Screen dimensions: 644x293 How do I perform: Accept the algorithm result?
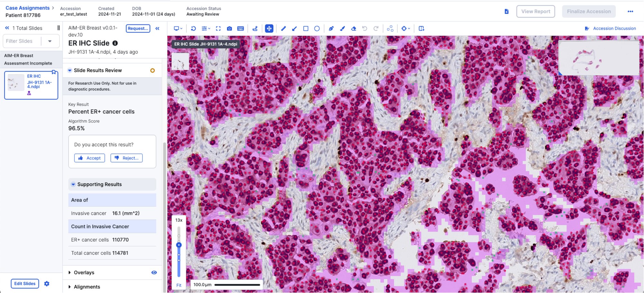(x=90, y=158)
